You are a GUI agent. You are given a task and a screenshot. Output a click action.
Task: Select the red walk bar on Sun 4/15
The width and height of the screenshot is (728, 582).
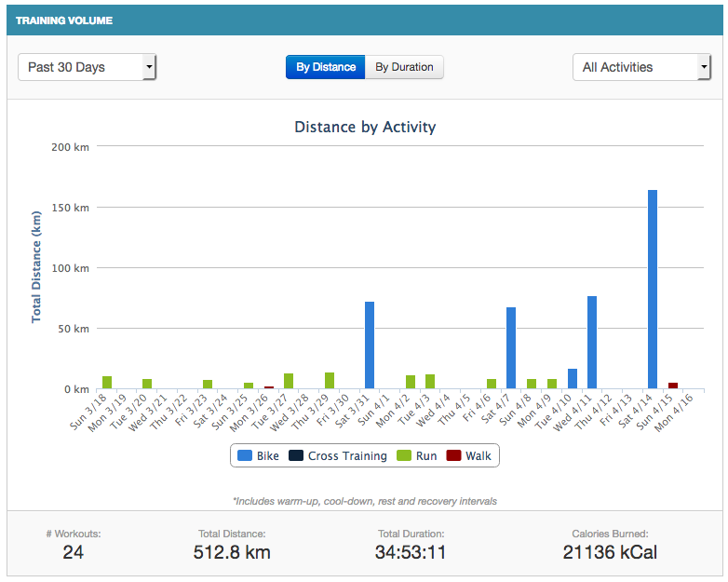pos(673,386)
